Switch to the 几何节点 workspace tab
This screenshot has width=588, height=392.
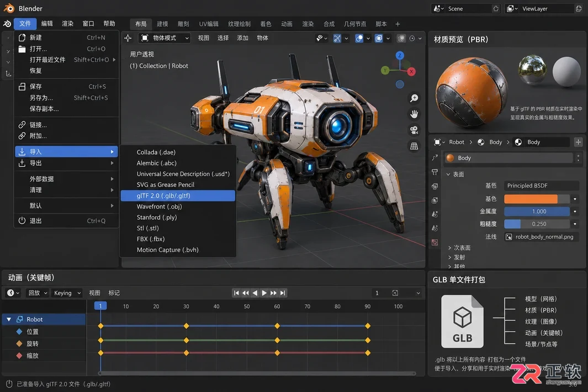click(x=355, y=24)
